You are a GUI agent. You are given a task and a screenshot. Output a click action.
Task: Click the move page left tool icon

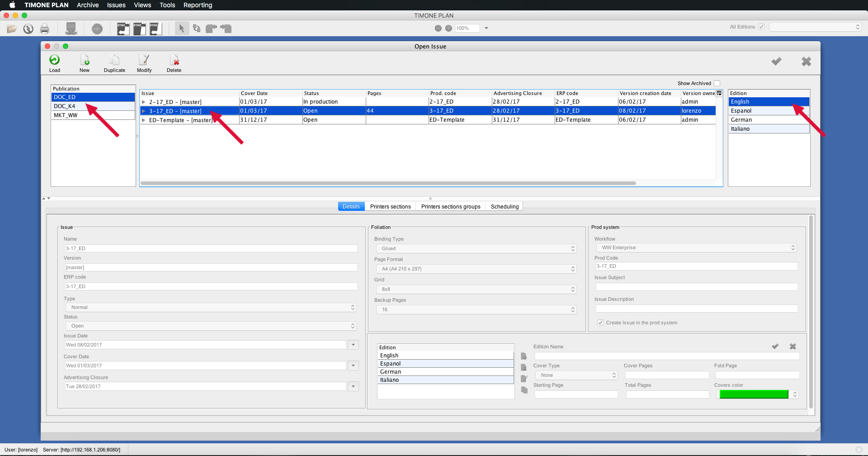pos(211,28)
